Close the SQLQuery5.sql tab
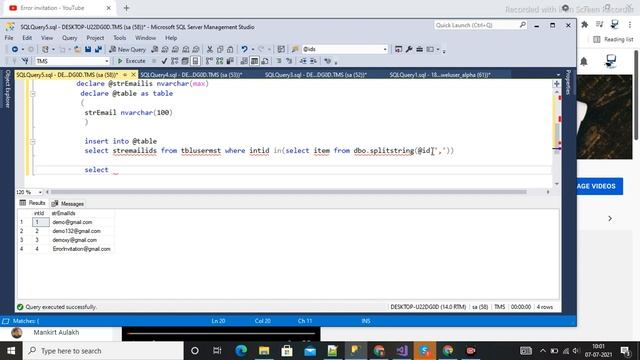640x360 pixels. point(133,75)
